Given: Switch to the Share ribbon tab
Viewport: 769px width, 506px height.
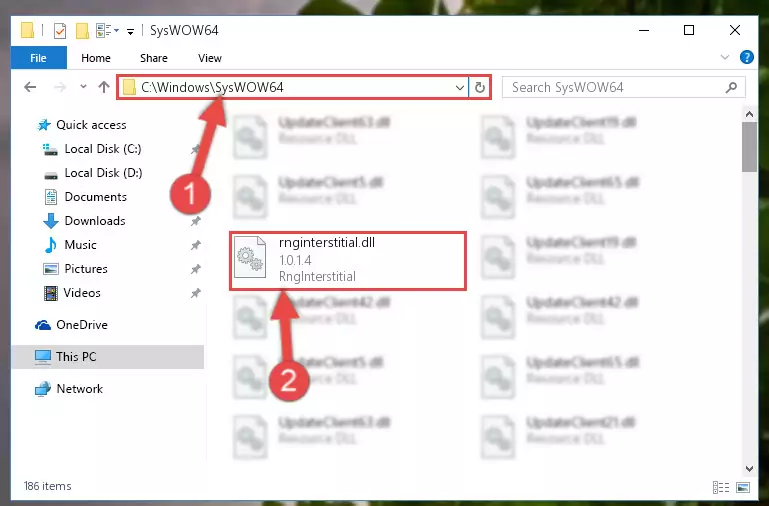Looking at the screenshot, I should pos(154,58).
